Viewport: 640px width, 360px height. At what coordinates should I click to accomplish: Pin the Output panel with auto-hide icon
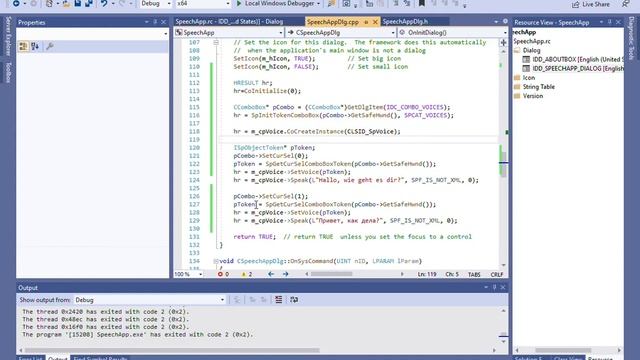point(494,287)
